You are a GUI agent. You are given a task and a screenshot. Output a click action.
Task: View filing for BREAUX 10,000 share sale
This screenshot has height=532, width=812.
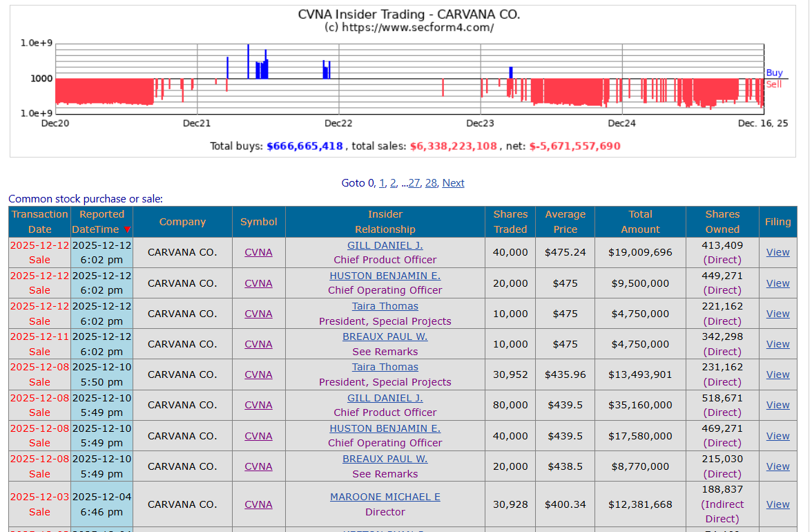(x=777, y=344)
